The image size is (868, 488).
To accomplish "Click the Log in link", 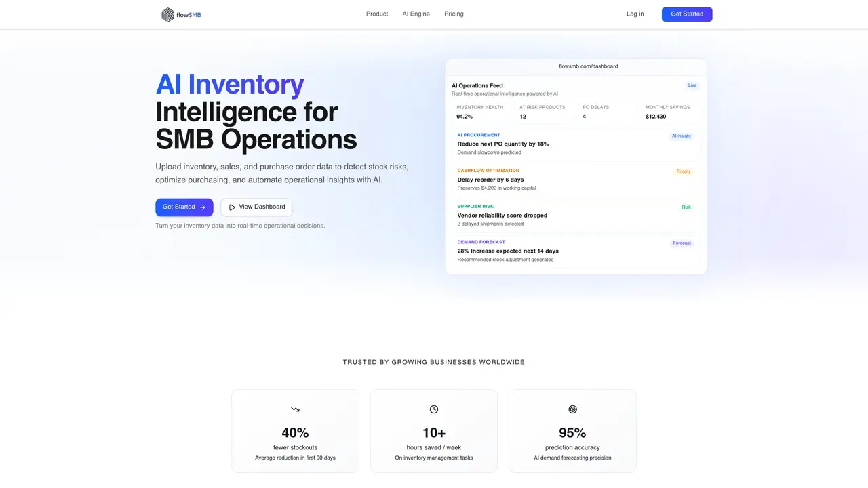I will [635, 14].
